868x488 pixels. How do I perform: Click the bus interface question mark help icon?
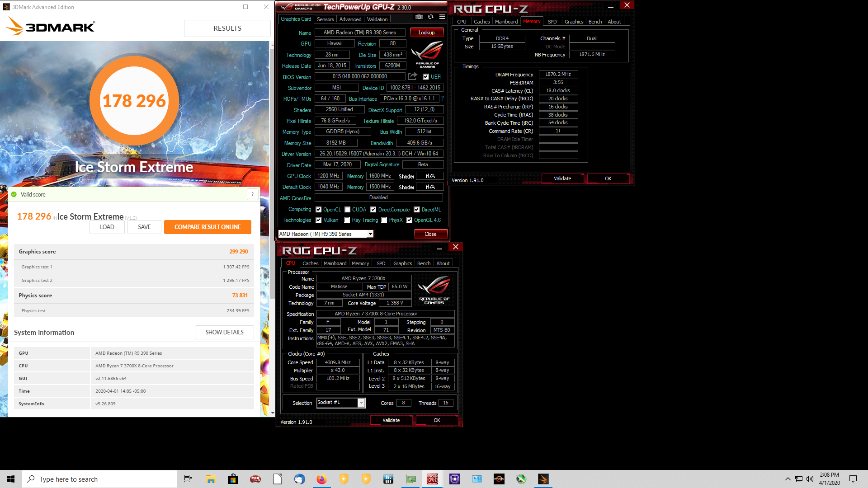442,99
